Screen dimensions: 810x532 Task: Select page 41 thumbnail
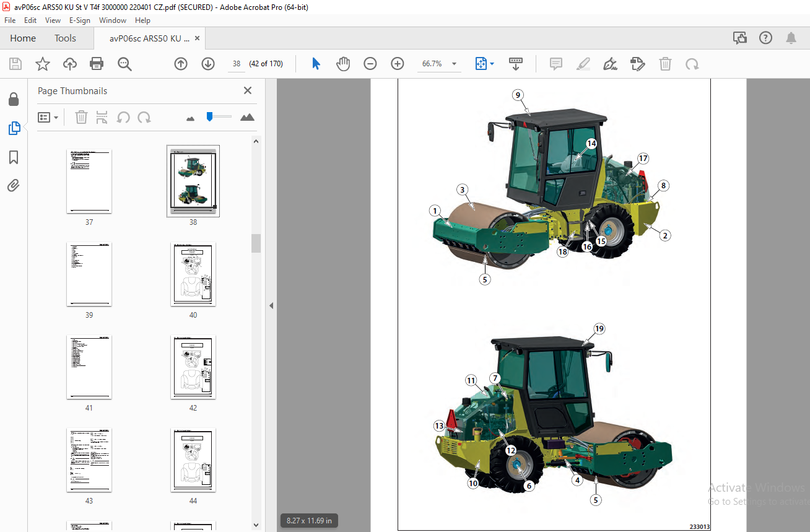click(x=89, y=367)
